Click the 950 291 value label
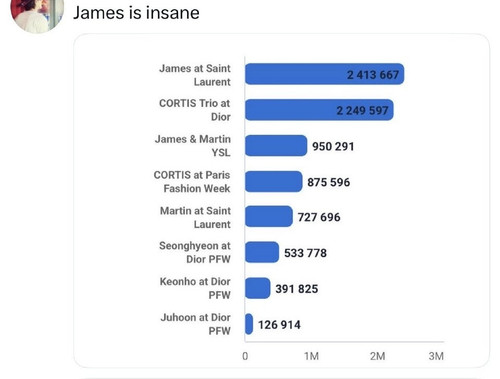 tap(333, 146)
